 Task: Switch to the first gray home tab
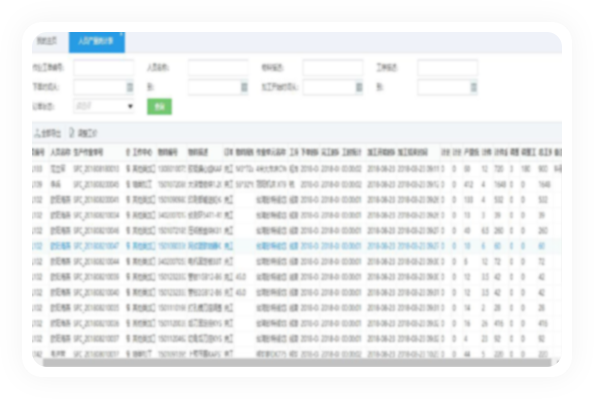pos(47,41)
